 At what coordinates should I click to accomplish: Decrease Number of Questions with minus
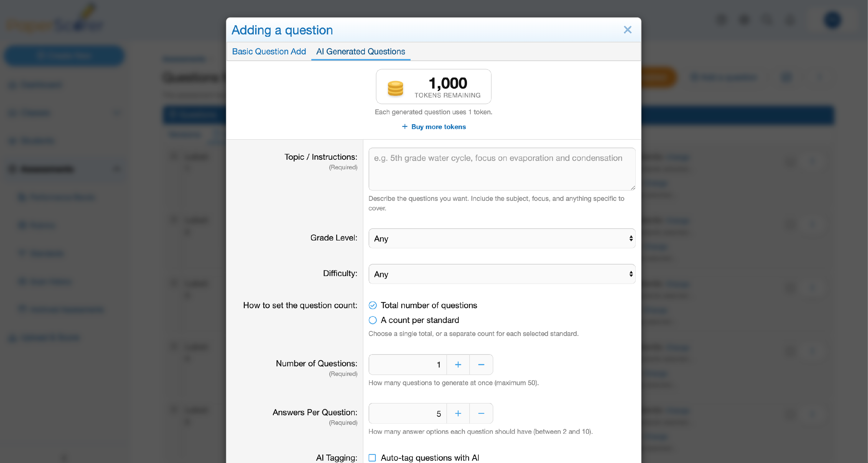[x=481, y=365]
